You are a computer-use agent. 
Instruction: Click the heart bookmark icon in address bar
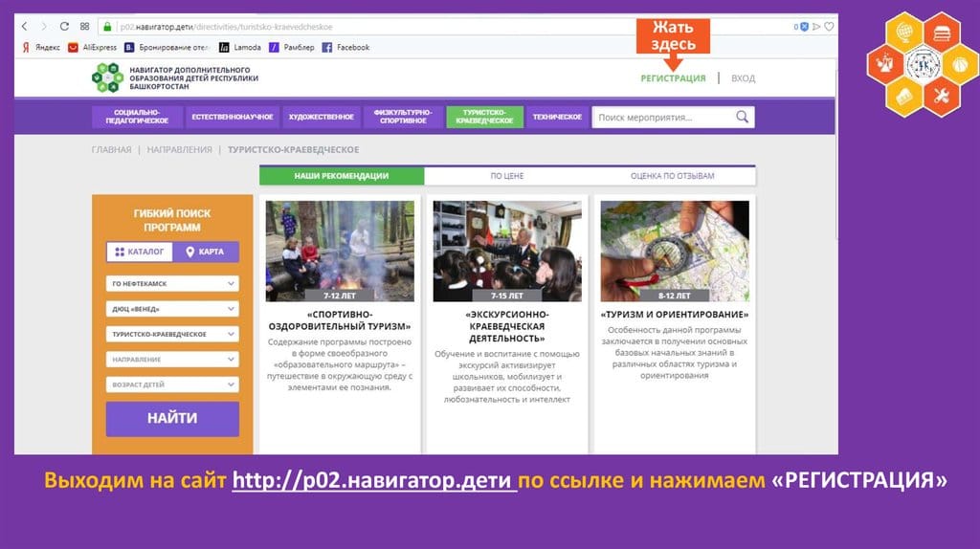(829, 27)
